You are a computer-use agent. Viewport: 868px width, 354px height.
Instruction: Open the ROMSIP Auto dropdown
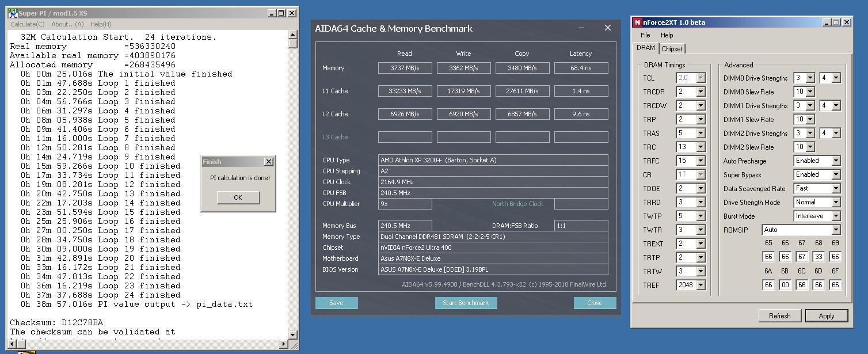(836, 230)
